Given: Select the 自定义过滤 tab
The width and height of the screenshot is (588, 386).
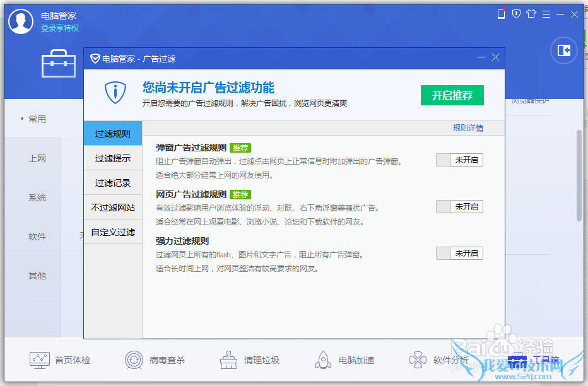Looking at the screenshot, I should 113,232.
